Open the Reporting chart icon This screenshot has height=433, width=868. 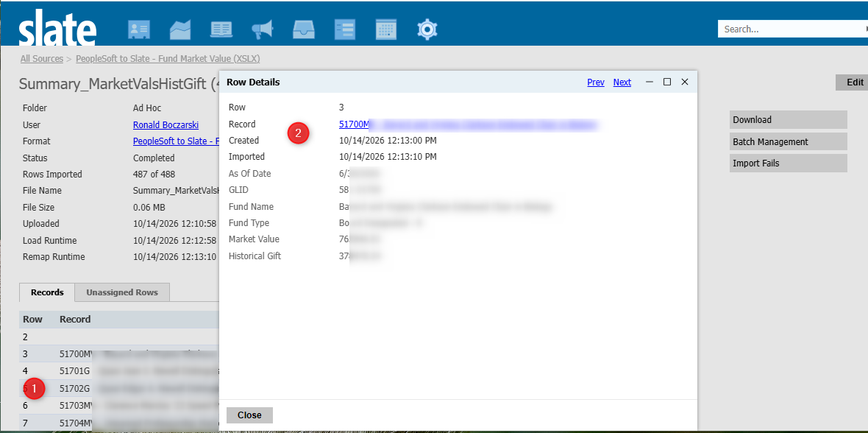pyautogui.click(x=180, y=29)
